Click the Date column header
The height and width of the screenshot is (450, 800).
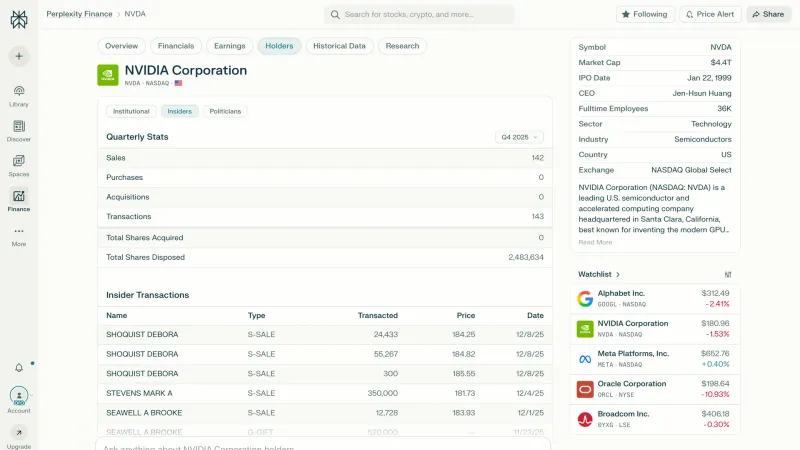(x=535, y=315)
